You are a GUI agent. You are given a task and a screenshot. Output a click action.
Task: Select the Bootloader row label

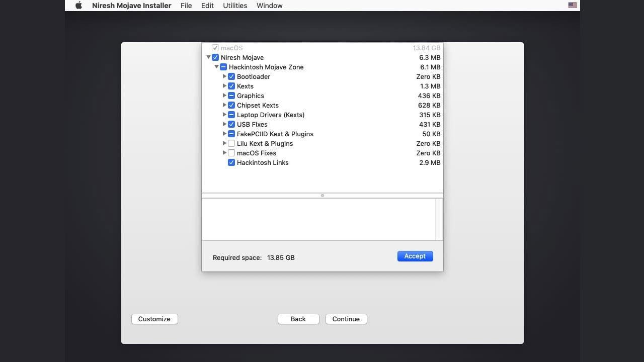[254, 76]
